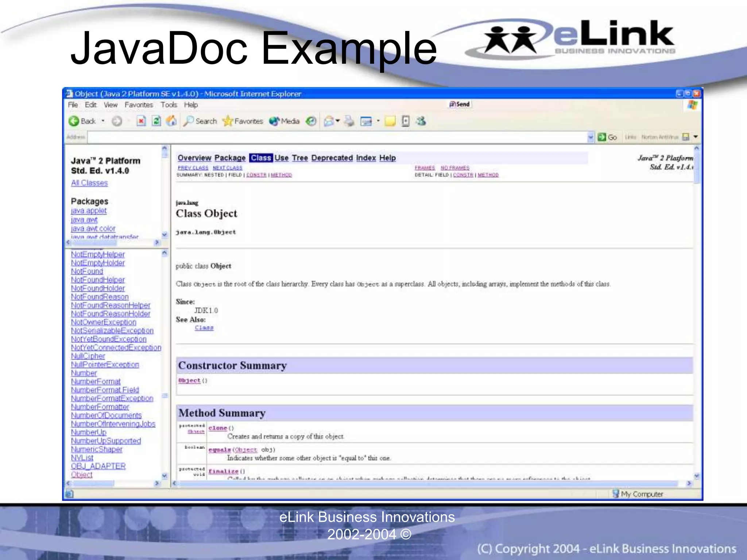This screenshot has height=560, width=747.
Task: Click the NO FRAMES link
Action: (x=455, y=168)
